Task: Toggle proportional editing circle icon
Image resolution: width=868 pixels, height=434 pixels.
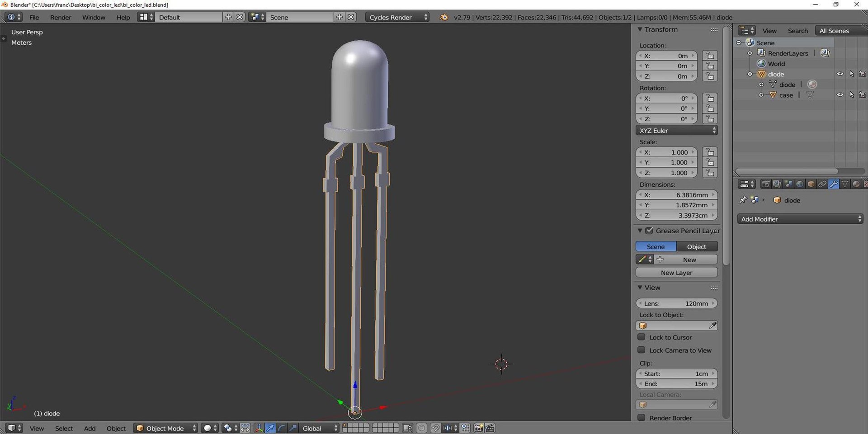Action: (x=421, y=428)
